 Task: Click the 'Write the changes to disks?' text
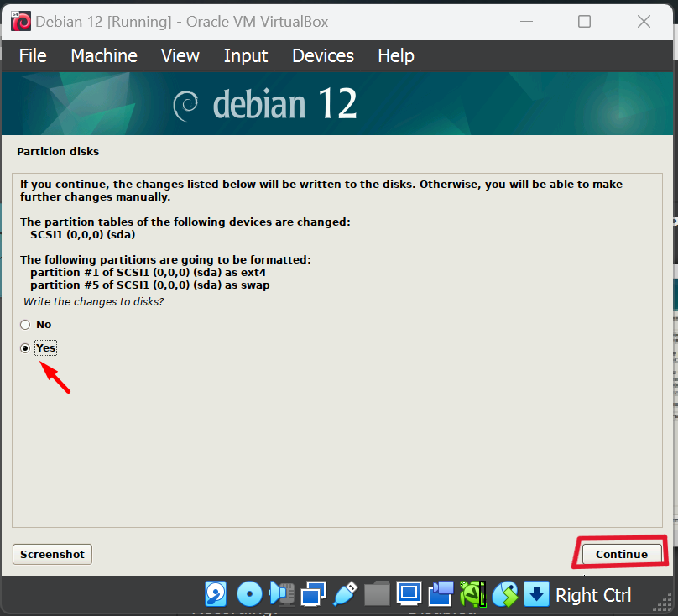[94, 301]
